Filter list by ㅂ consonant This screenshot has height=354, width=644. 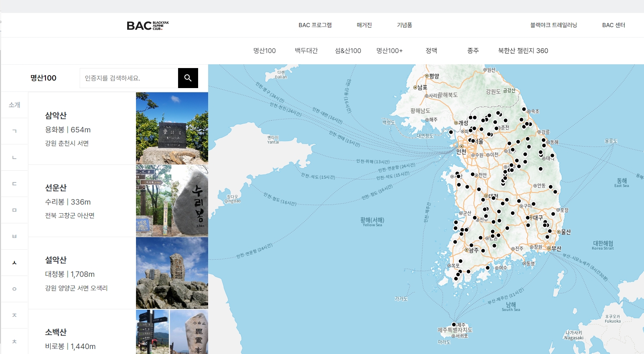click(15, 236)
